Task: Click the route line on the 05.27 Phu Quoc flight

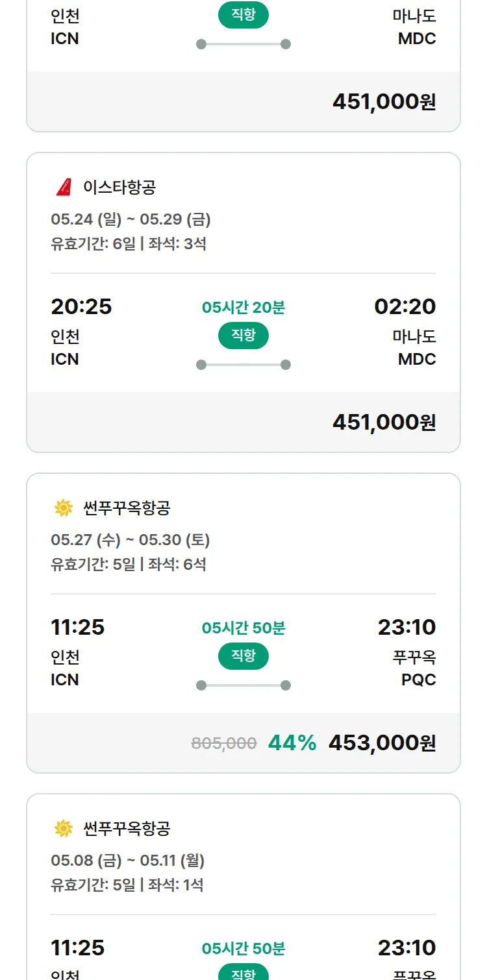Action: [243, 685]
